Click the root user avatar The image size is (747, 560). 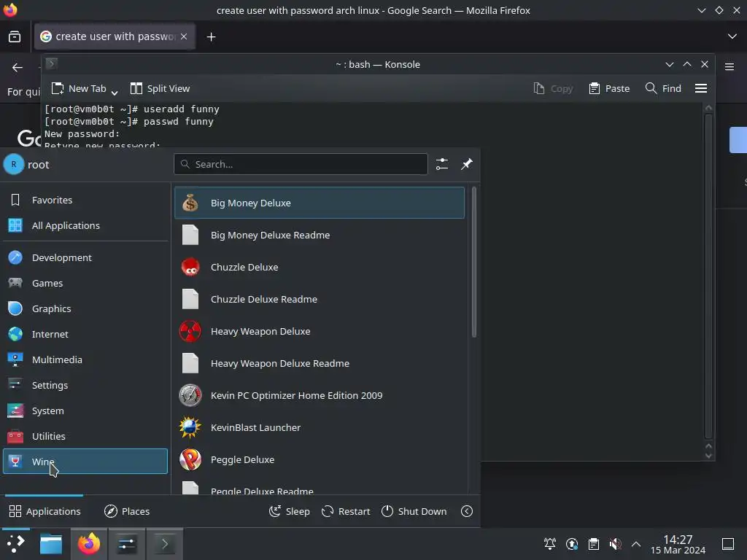click(14, 165)
